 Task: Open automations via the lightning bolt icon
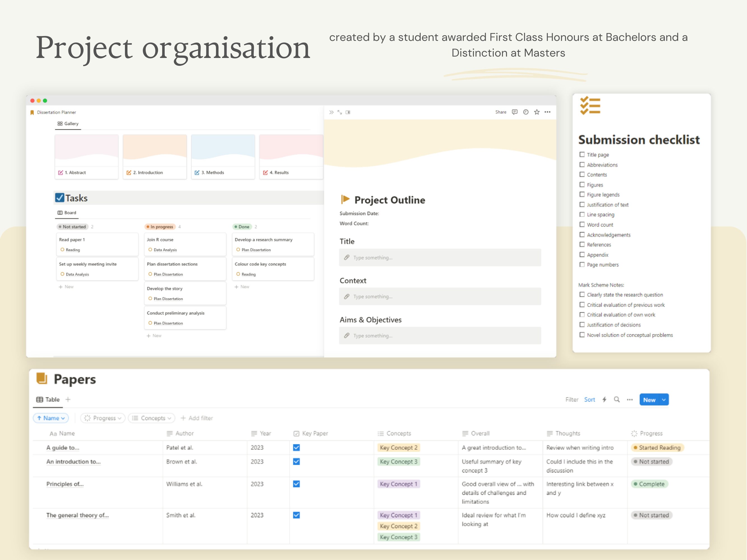click(604, 399)
